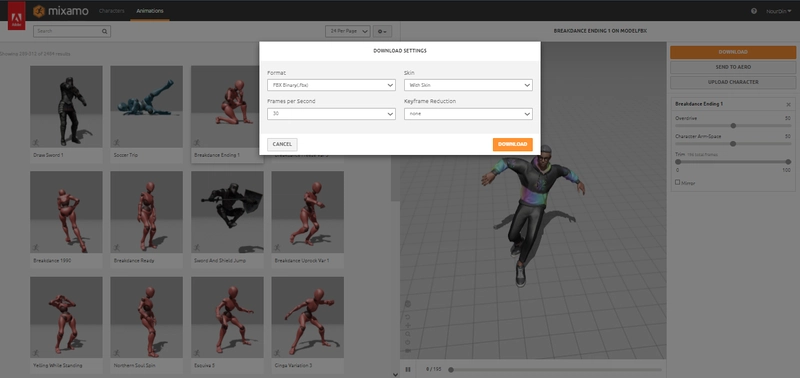The image size is (800, 378).
Task: Click the Adobe logo icon
Action: point(16,15)
